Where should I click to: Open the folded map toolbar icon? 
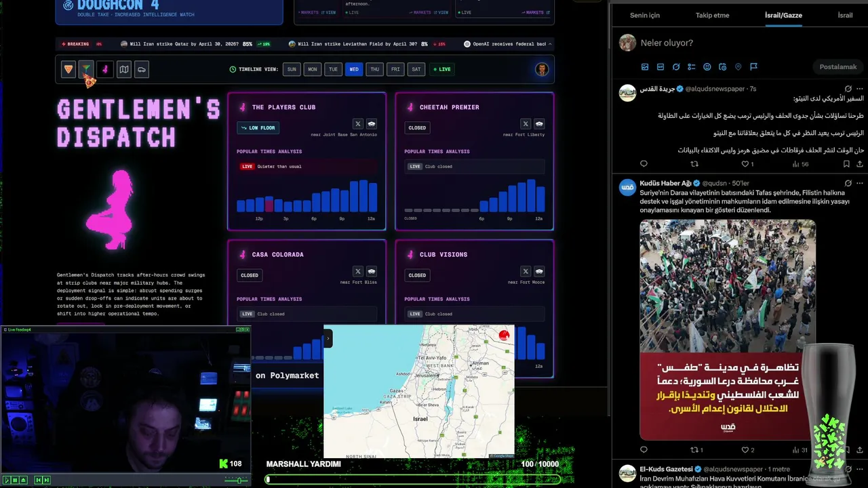tap(123, 69)
